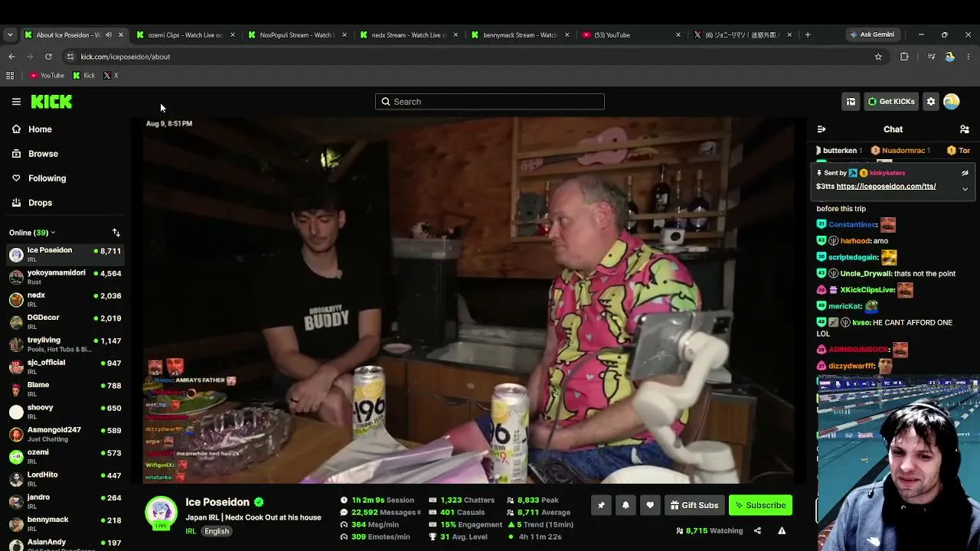980x551 pixels.
Task: Open the theatre layout icon in header
Action: point(851,101)
